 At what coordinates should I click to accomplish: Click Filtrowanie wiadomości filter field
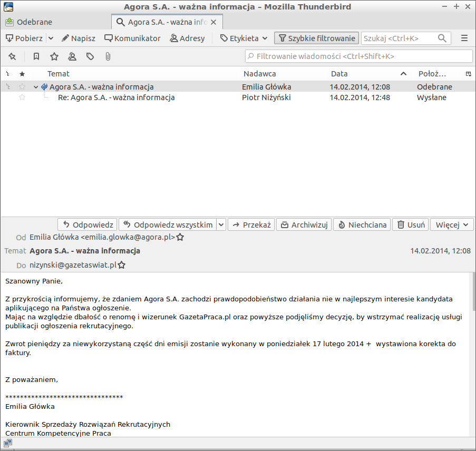pyautogui.click(x=359, y=56)
